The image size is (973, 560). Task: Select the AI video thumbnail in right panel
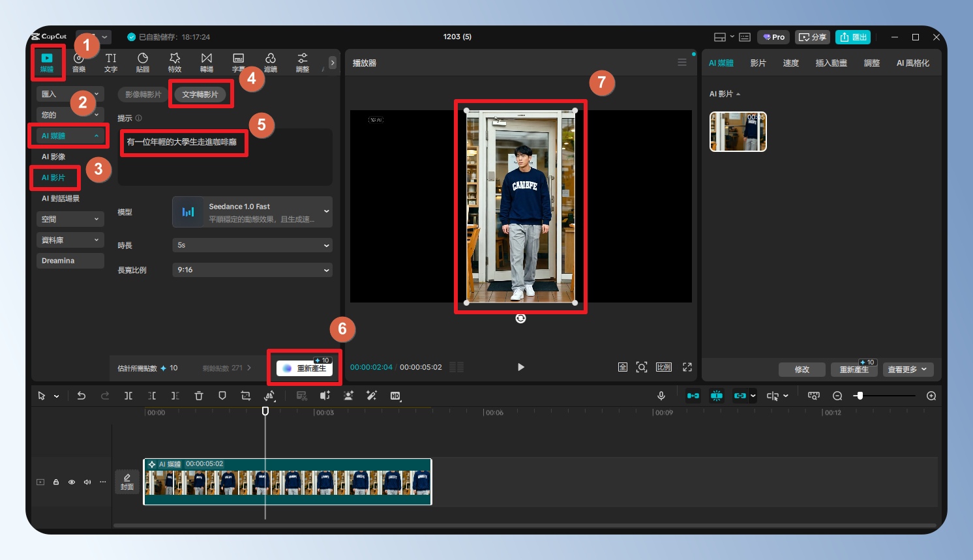[x=738, y=132]
